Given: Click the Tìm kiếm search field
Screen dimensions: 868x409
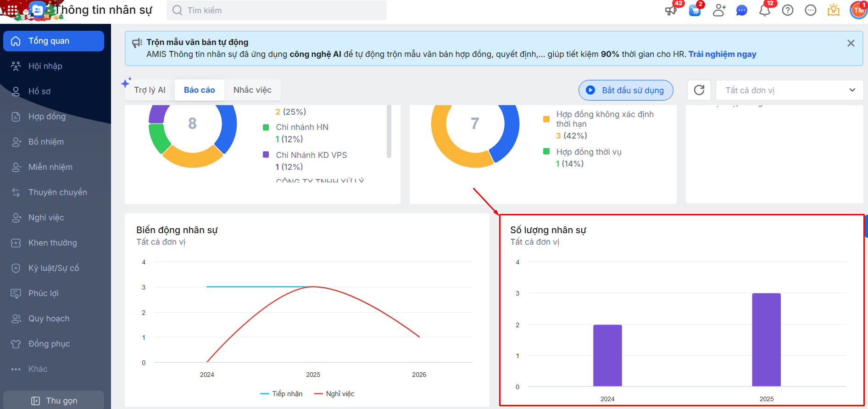Looking at the screenshot, I should [x=277, y=11].
